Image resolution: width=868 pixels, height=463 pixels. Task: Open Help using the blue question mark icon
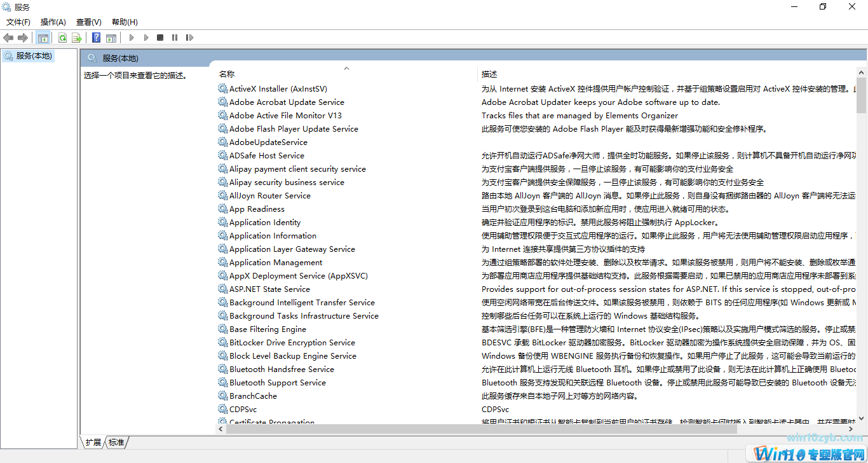(95, 38)
